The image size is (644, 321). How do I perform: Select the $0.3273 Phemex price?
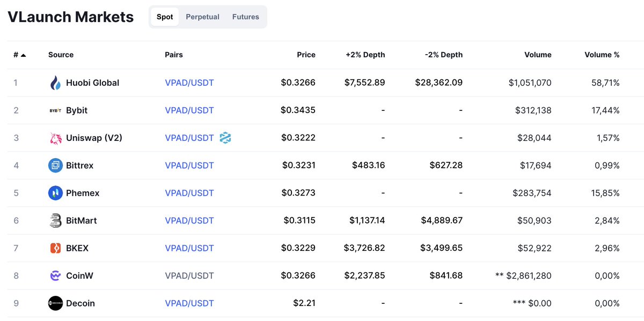click(x=298, y=193)
